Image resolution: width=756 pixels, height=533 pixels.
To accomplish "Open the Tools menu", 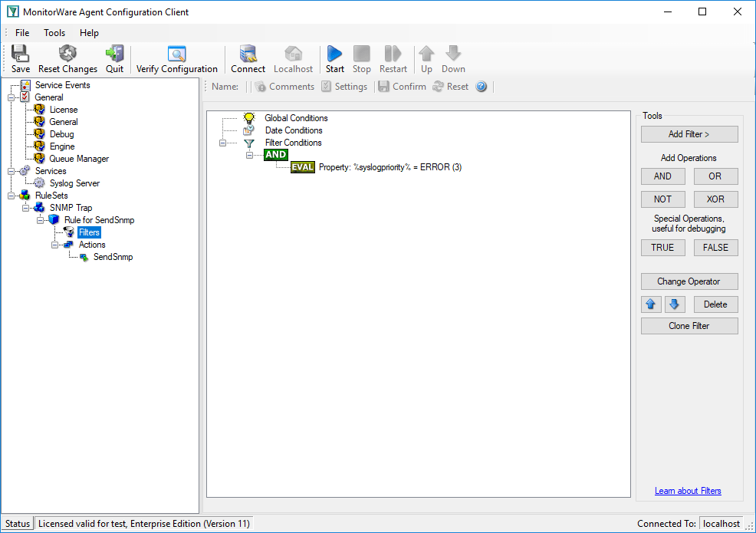I will point(54,33).
